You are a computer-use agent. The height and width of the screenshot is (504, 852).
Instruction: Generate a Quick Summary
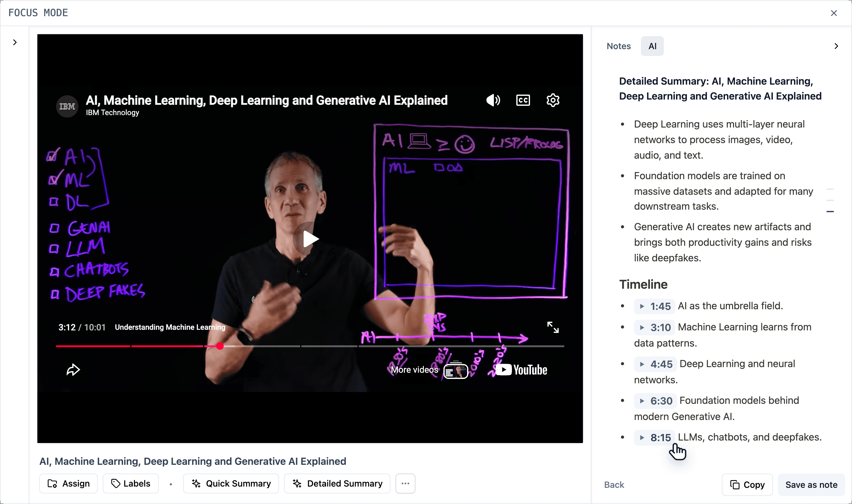click(231, 484)
